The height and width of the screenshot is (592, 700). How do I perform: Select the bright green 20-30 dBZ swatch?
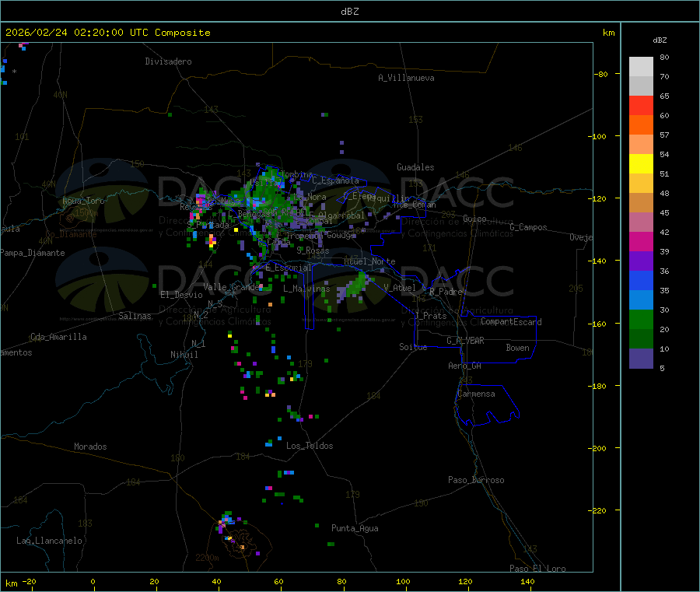point(641,319)
